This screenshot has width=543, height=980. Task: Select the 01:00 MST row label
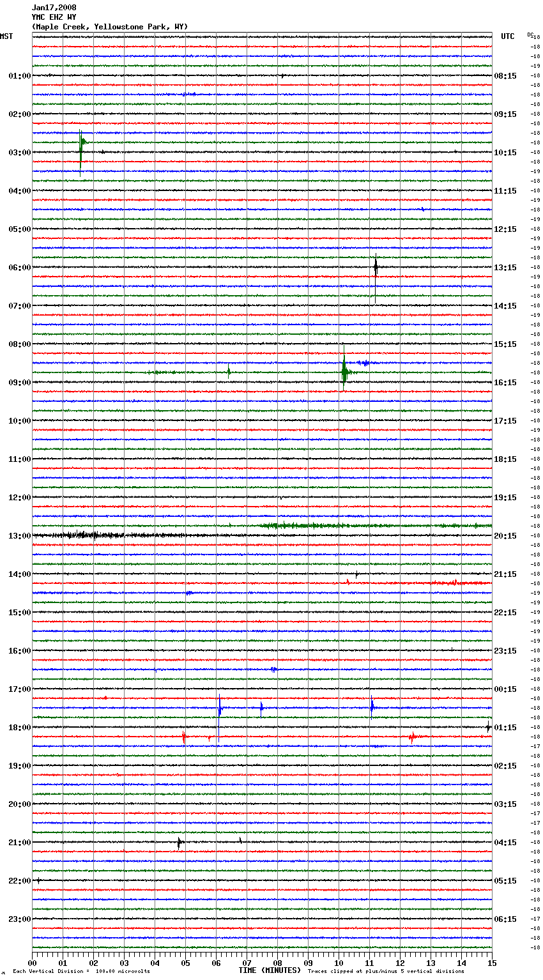(19, 76)
